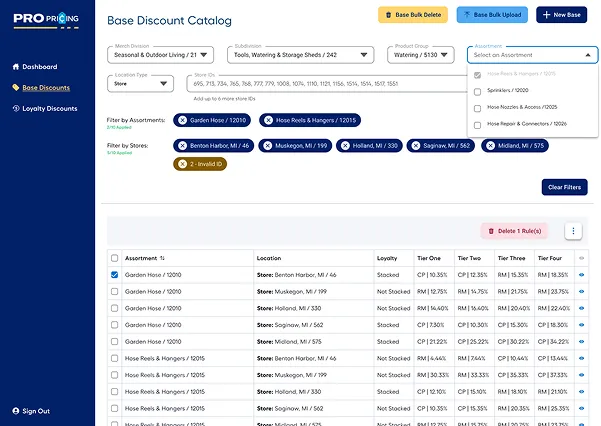Click the 'CP | 34.22%' Tier Four cell
This screenshot has height=426, width=601.
coord(553,342)
